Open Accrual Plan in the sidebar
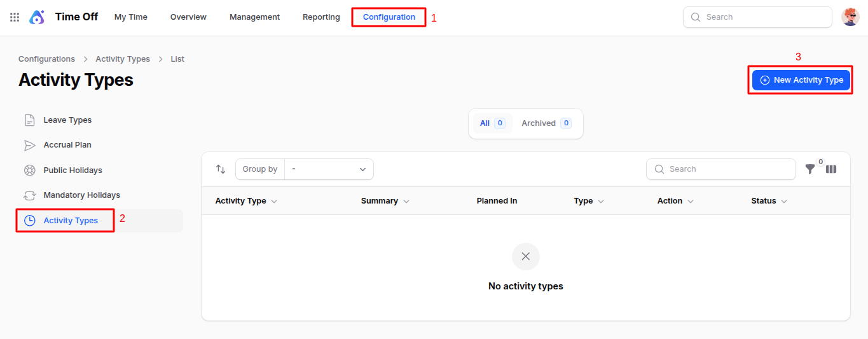 67,145
